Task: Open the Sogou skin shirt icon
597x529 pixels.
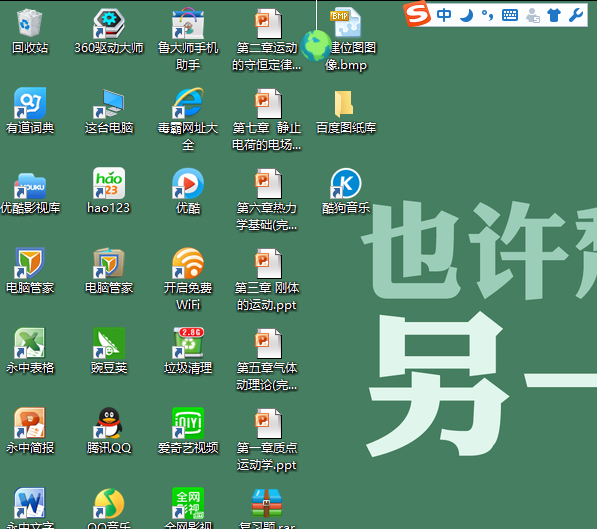Action: point(554,15)
